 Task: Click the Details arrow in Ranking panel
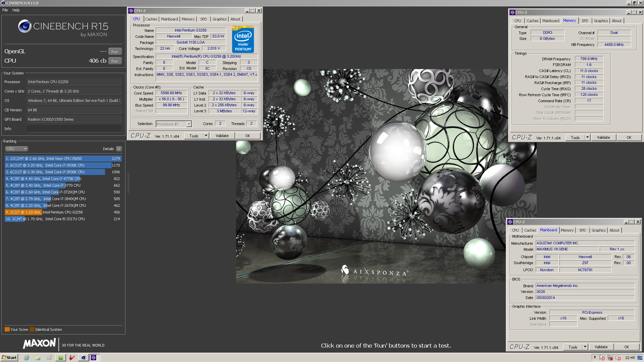pyautogui.click(x=119, y=149)
